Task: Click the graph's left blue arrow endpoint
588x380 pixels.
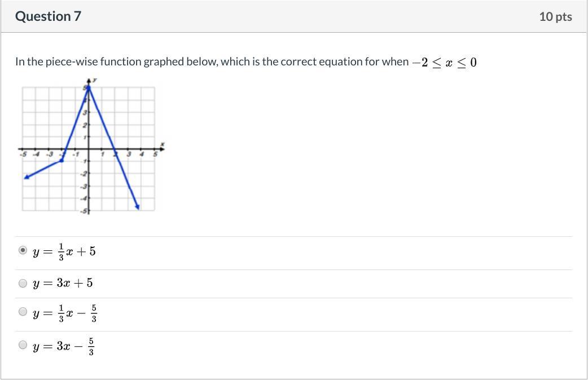Action: click(x=26, y=177)
